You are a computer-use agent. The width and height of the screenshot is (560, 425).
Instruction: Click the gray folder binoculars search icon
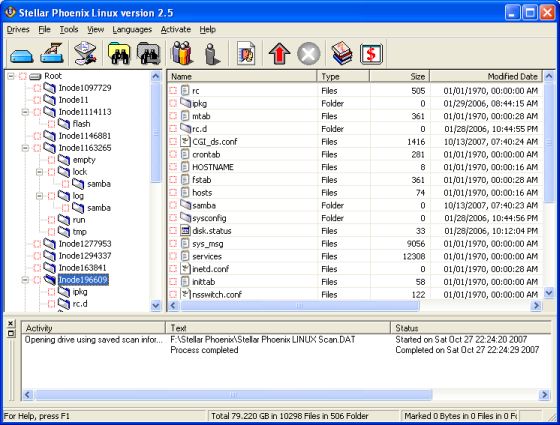(x=149, y=54)
